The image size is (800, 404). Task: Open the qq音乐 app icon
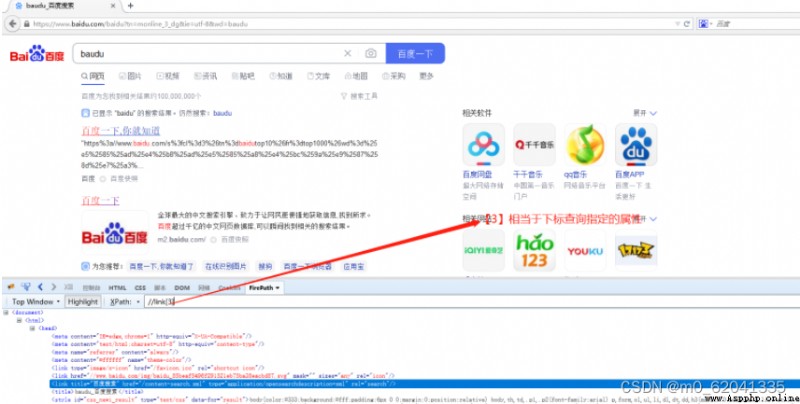point(585,144)
